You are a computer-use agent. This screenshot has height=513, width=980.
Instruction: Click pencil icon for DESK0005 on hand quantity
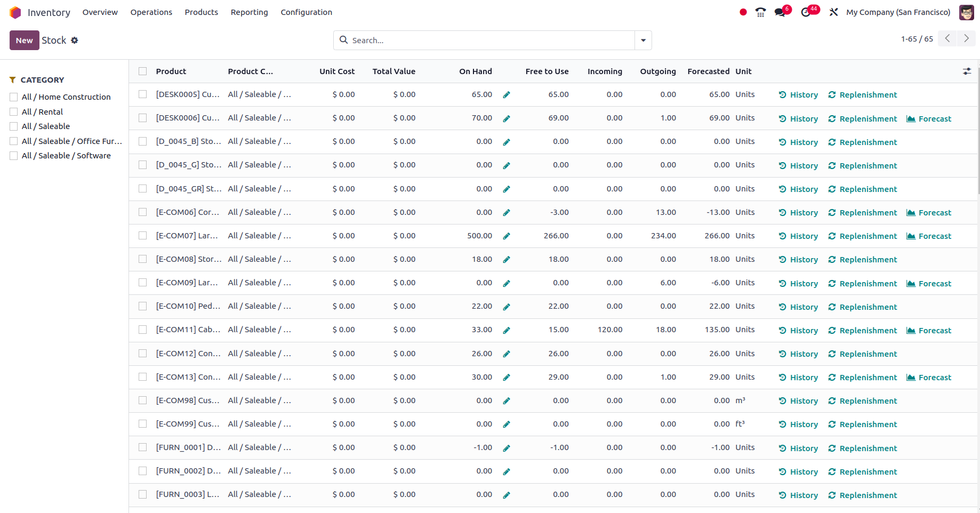tap(507, 95)
